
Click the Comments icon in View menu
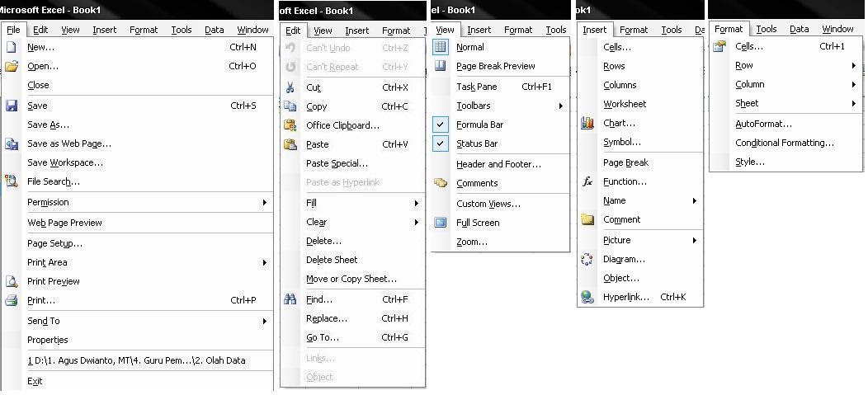(441, 183)
